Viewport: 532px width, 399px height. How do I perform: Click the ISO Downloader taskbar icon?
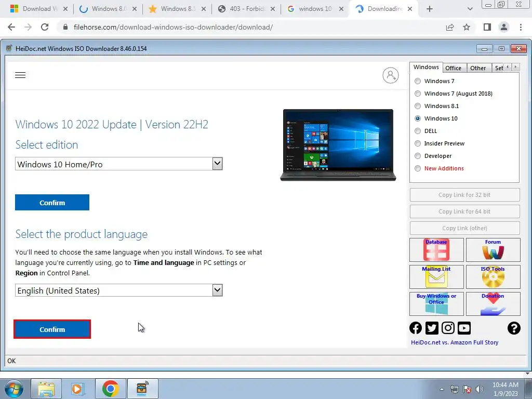pyautogui.click(x=142, y=389)
